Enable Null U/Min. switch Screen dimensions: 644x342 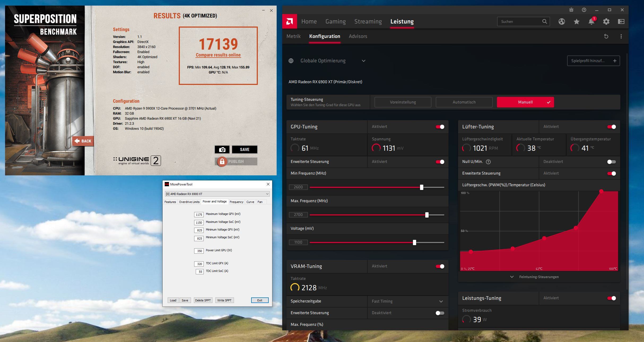612,162
